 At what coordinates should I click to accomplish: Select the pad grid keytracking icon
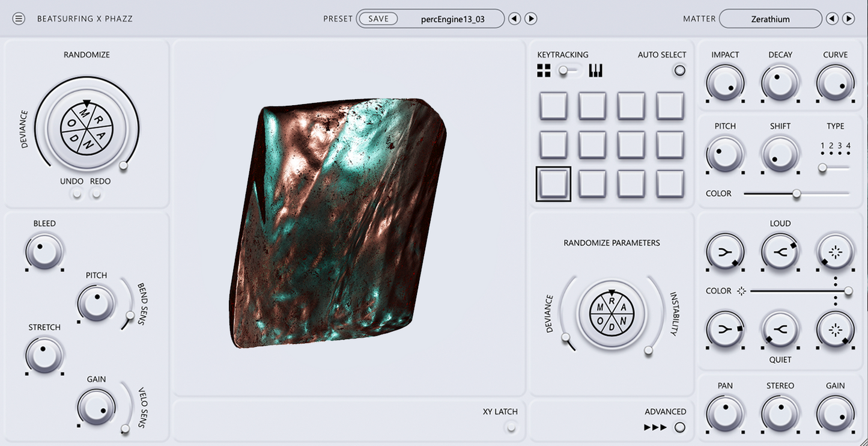[544, 71]
